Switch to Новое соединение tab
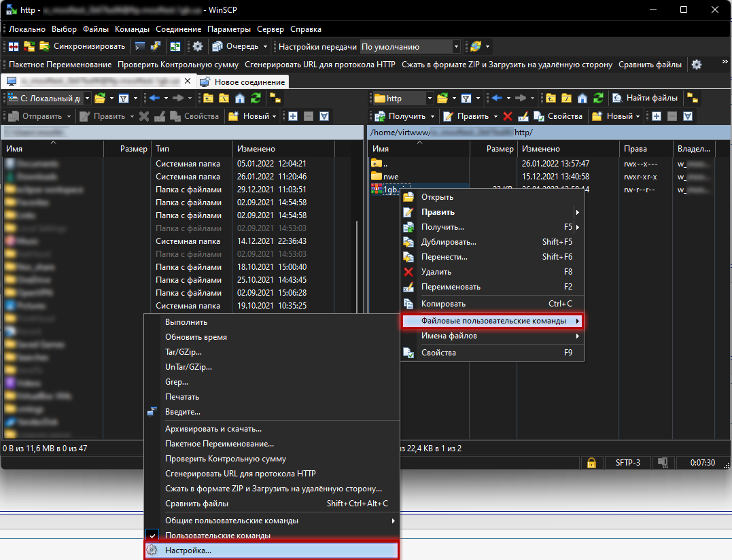732x560 pixels. point(243,82)
